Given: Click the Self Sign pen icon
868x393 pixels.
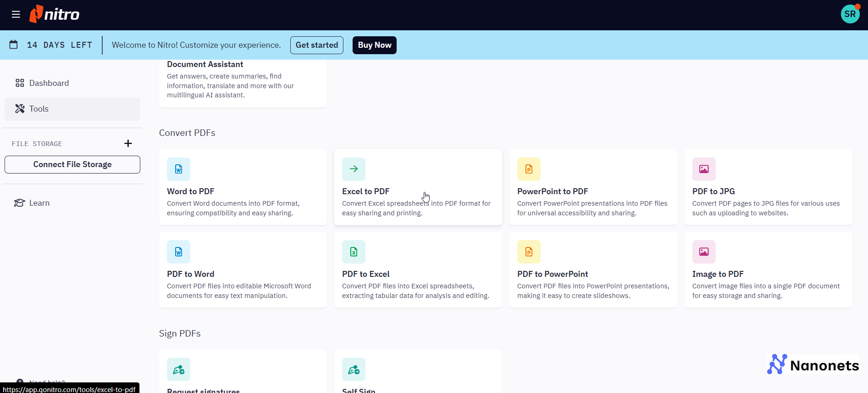Looking at the screenshot, I should [x=354, y=369].
